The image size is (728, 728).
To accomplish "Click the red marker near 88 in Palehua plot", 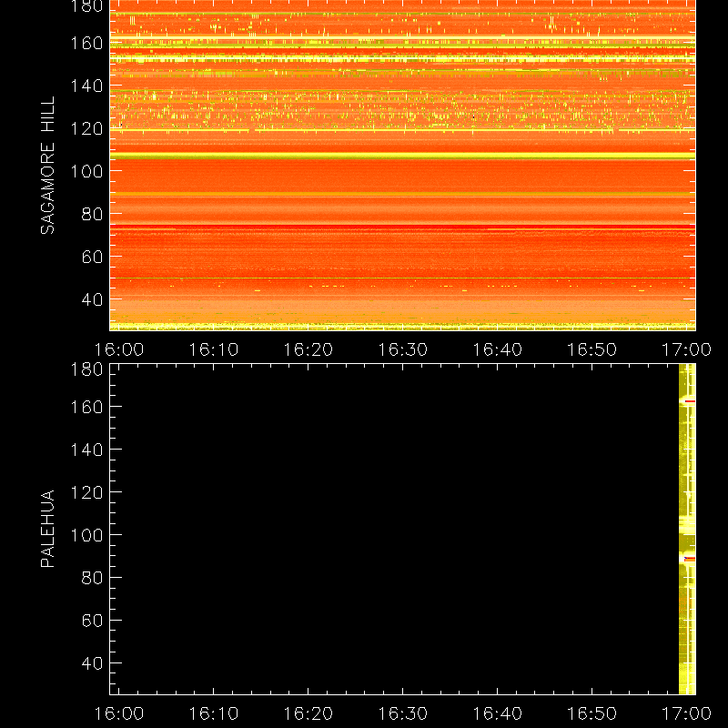I will [x=690, y=559].
